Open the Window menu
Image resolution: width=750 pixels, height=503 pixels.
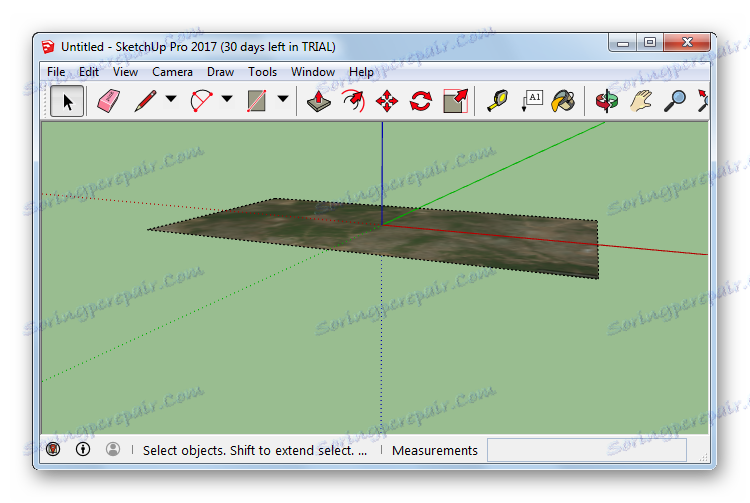[x=313, y=72]
